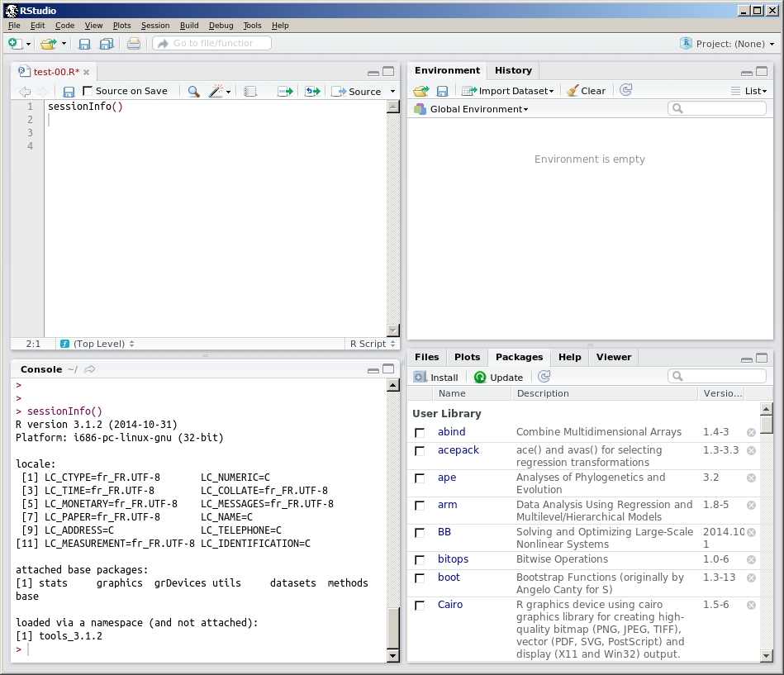This screenshot has width=784, height=675.
Task: Click the find/replace magnifier icon in editor
Action: [x=193, y=92]
